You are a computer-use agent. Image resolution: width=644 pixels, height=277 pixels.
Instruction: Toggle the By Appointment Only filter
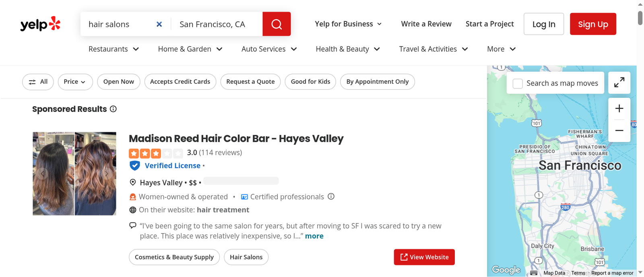(x=378, y=82)
